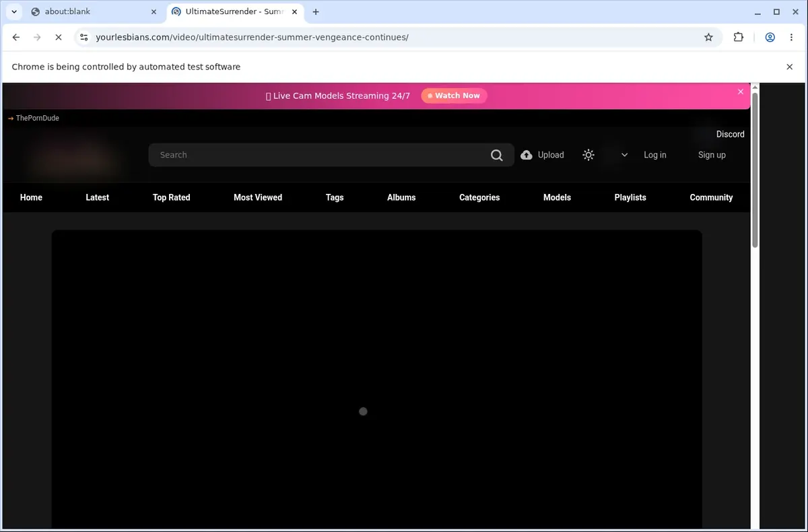Screen dimensions: 808x532
Task: Open the Models menu item
Action: [557, 197]
